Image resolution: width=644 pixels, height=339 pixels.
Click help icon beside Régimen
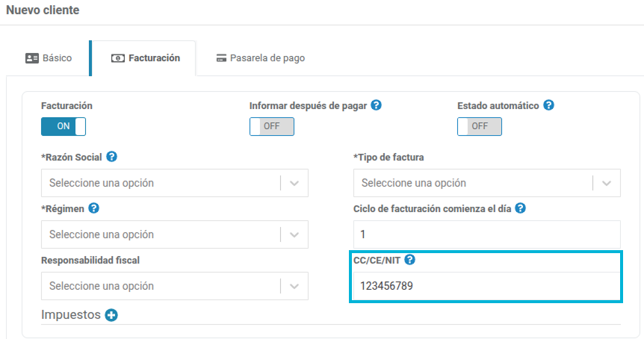click(x=93, y=208)
